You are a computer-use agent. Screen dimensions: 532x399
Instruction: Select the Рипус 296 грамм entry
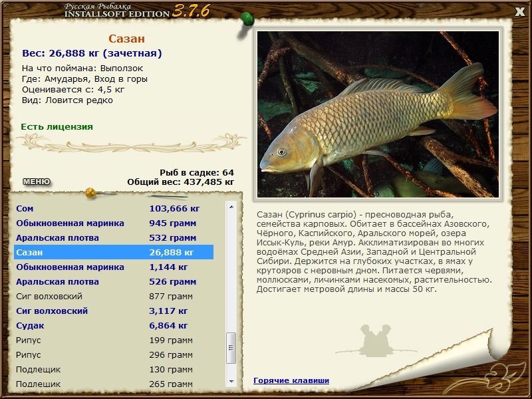pyautogui.click(x=114, y=354)
